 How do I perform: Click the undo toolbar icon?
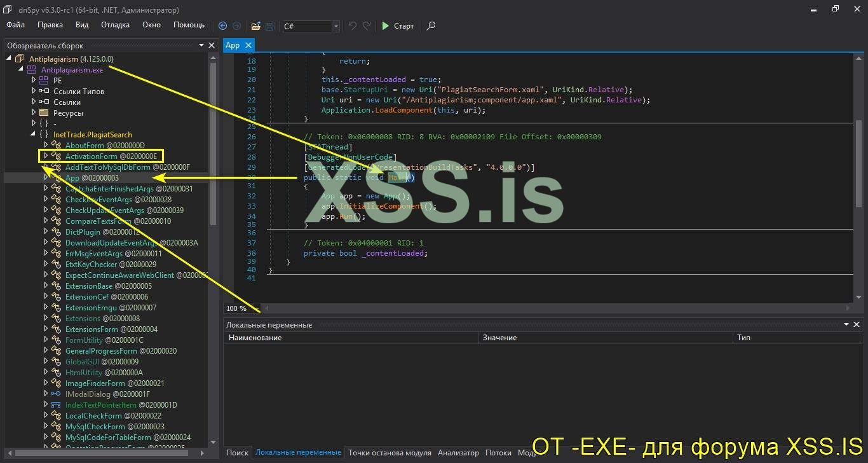[x=353, y=26]
